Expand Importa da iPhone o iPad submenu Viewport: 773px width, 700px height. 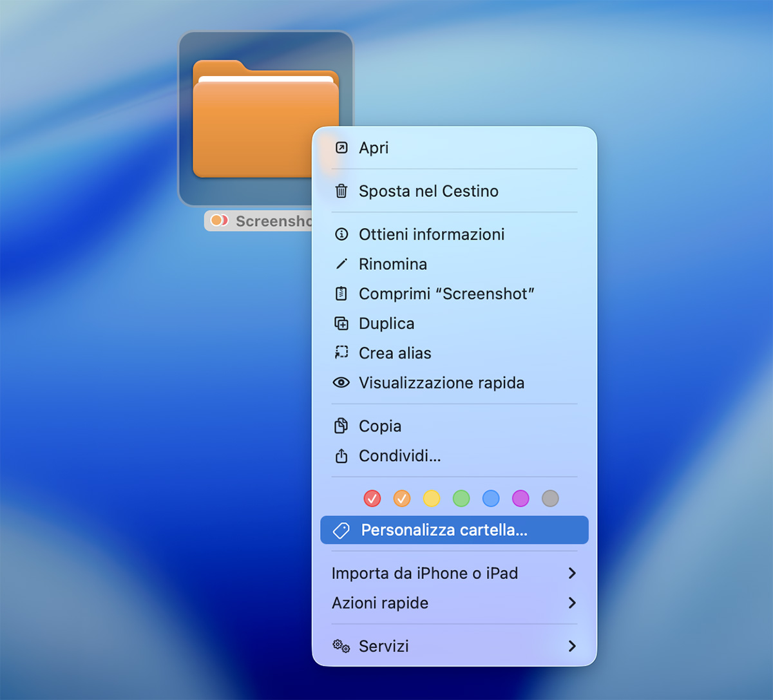571,573
